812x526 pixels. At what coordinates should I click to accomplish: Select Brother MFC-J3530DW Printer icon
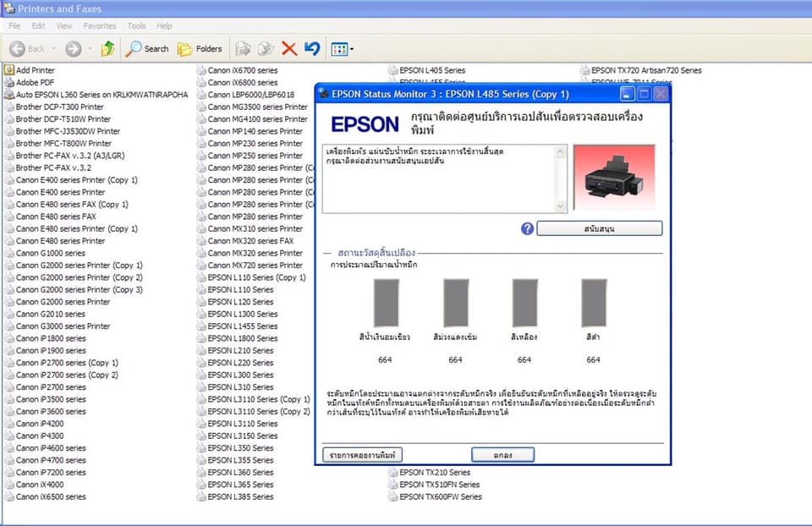point(9,131)
